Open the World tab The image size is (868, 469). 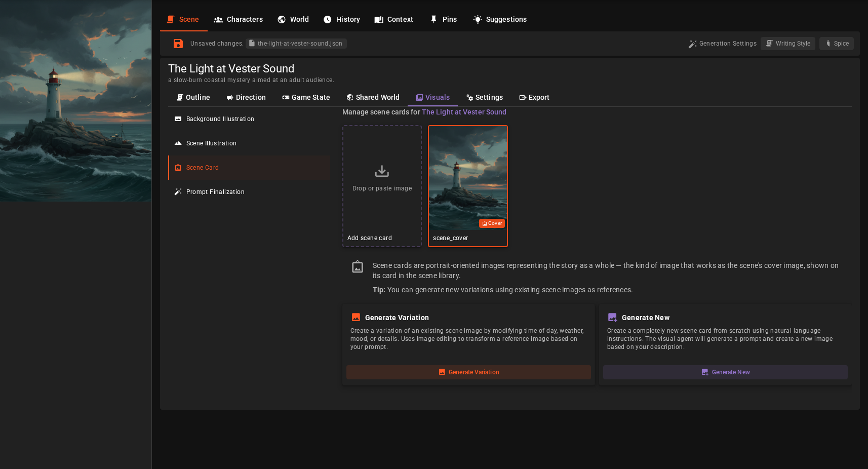pos(293,19)
